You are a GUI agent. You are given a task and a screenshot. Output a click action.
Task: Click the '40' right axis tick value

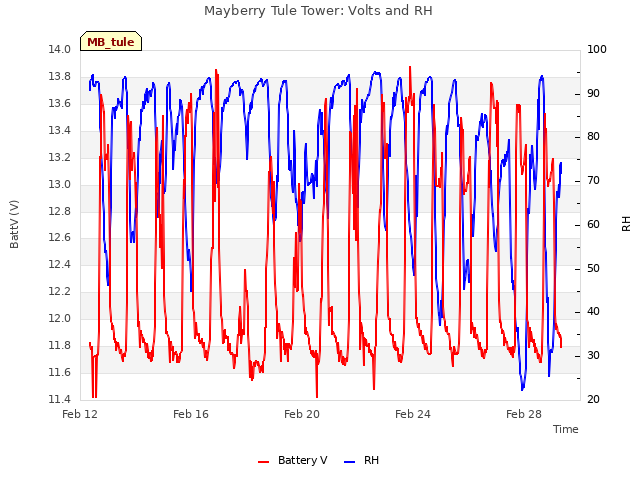coord(593,312)
